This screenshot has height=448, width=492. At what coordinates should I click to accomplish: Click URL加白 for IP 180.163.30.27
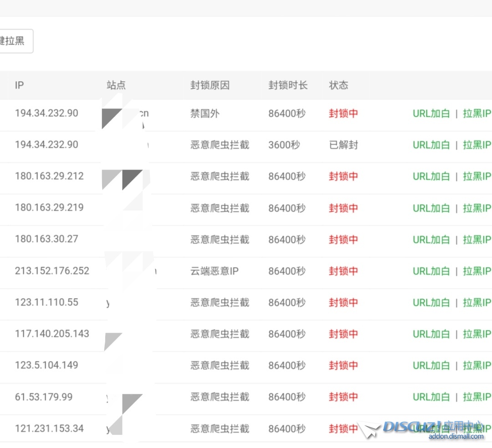pos(431,240)
